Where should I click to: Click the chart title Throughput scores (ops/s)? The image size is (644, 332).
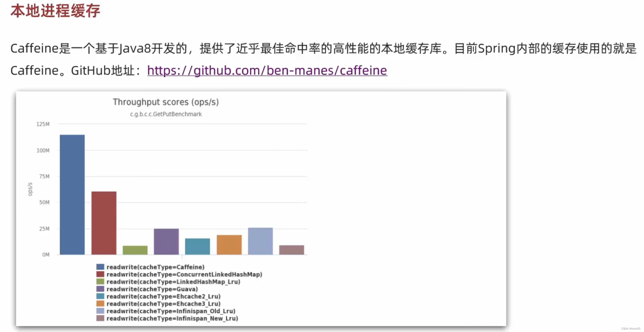point(166,102)
